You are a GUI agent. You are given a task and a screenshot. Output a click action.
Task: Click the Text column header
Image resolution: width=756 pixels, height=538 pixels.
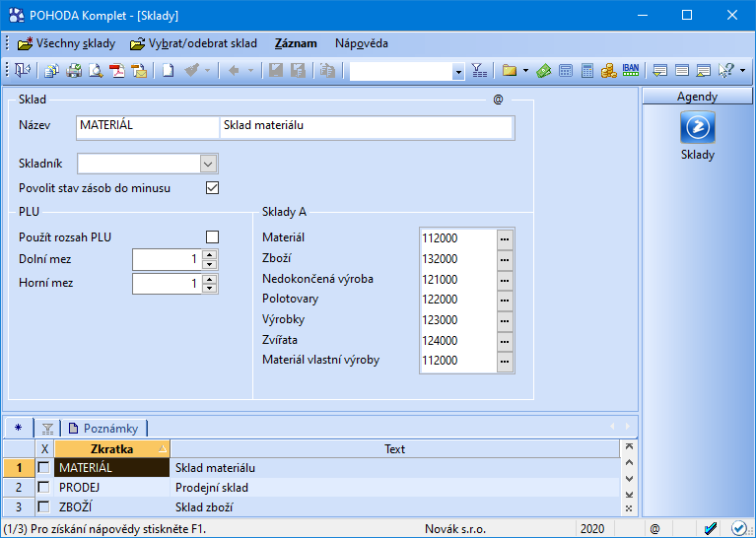tap(395, 448)
